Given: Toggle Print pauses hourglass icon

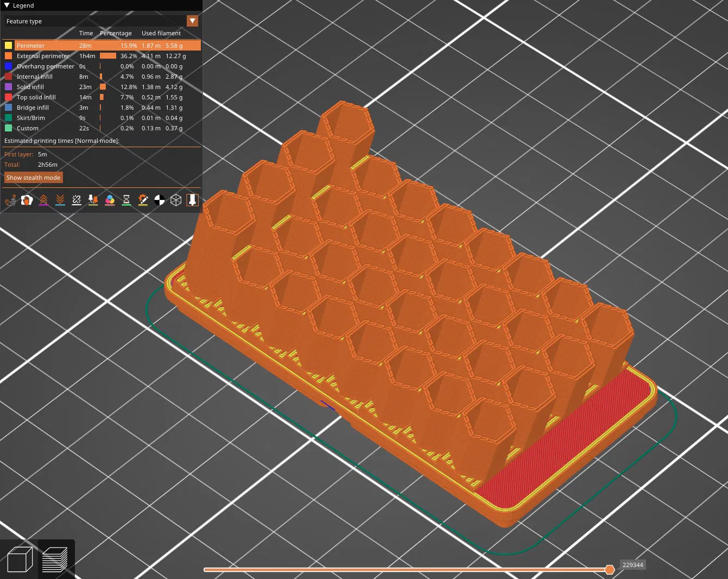Looking at the screenshot, I should (x=126, y=200).
